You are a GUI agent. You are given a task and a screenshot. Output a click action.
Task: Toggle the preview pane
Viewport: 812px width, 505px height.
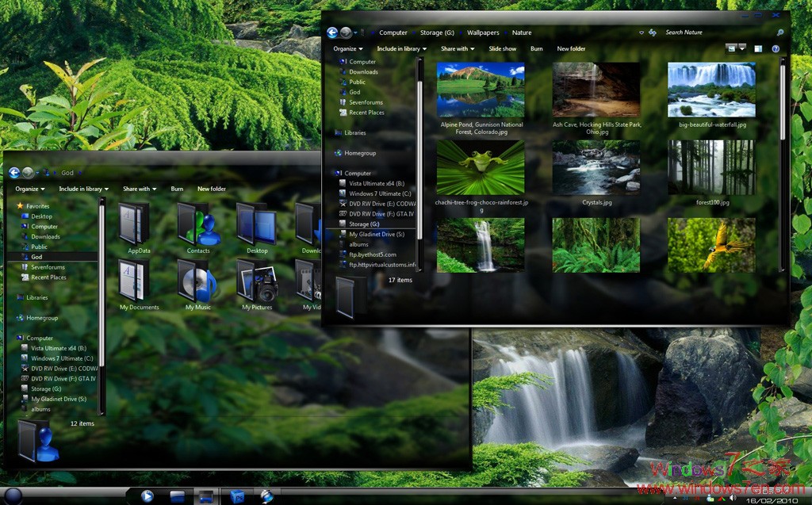tap(759, 48)
